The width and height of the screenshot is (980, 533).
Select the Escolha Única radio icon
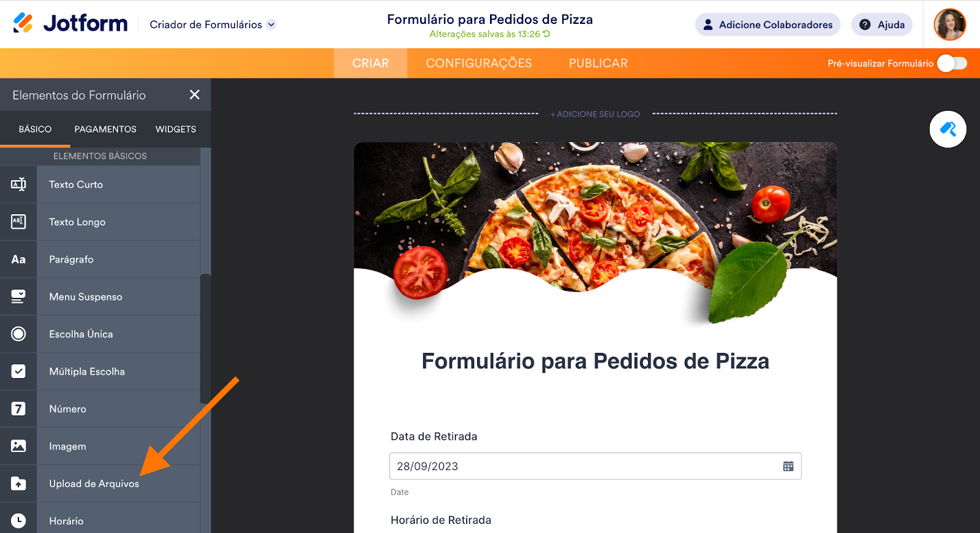18,334
